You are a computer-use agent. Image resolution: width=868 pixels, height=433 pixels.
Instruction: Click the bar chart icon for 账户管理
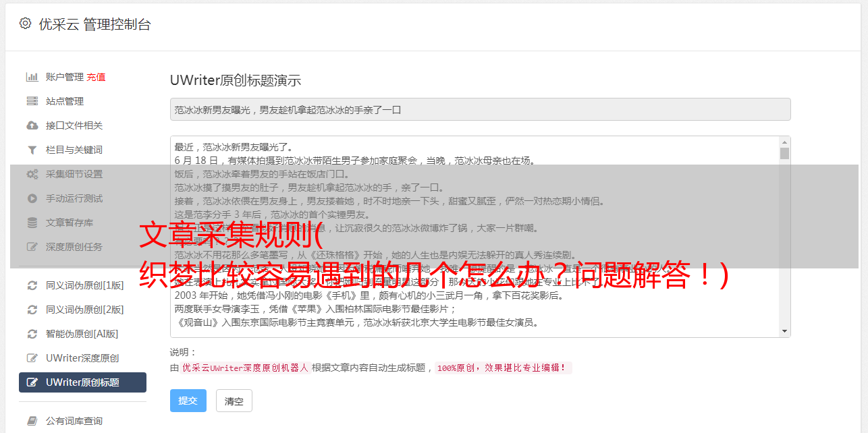pos(32,77)
